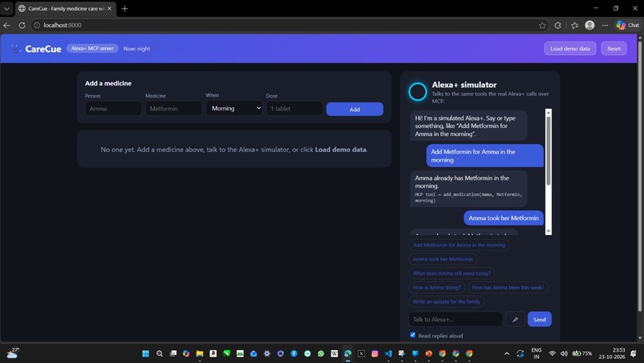Go back with the browser back arrow
644x363 pixels.
(7, 25)
